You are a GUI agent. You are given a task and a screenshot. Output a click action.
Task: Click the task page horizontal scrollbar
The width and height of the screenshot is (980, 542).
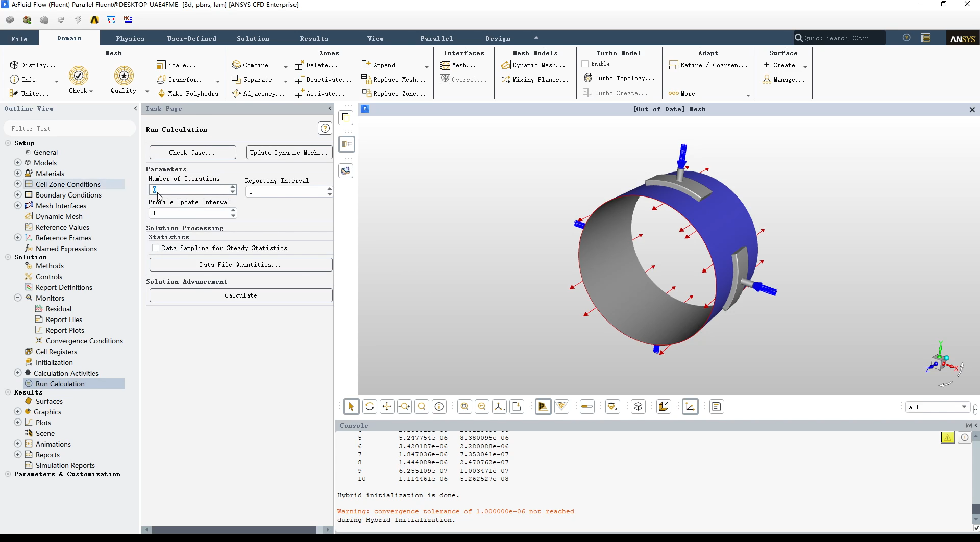234,530
